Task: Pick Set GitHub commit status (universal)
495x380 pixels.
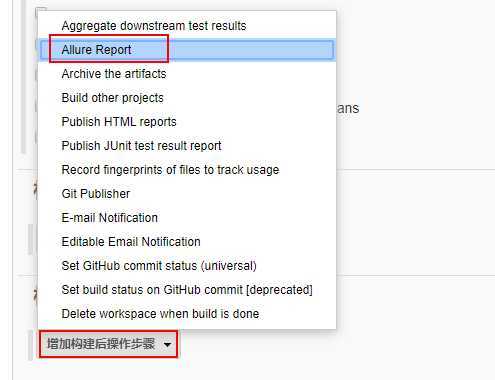Action: (x=187, y=266)
